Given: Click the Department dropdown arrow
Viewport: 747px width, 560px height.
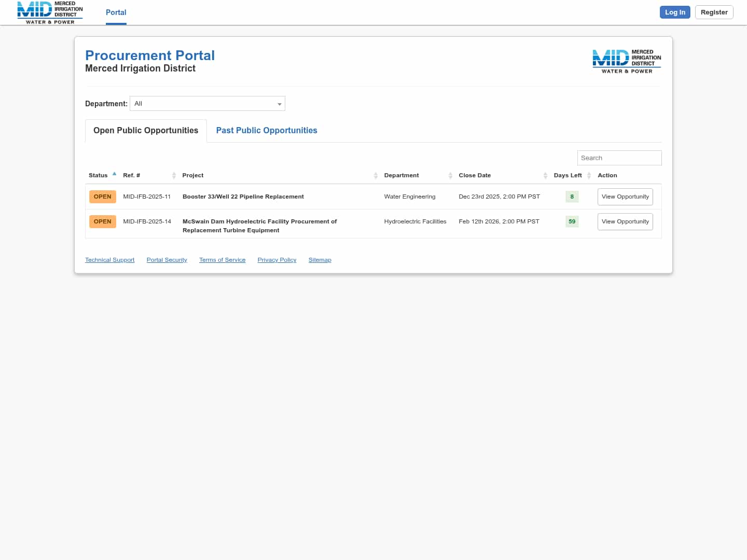Looking at the screenshot, I should pos(280,104).
